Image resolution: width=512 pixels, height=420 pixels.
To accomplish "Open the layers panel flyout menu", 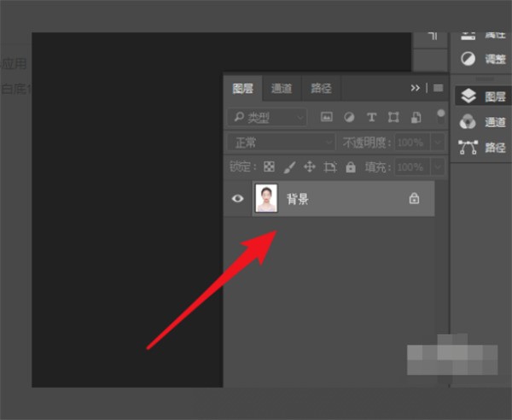I will click(439, 88).
